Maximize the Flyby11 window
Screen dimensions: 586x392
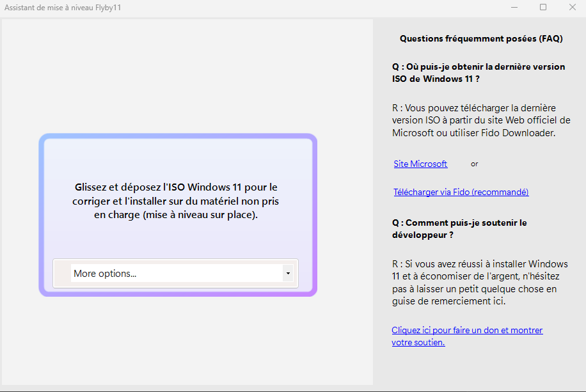pos(543,8)
